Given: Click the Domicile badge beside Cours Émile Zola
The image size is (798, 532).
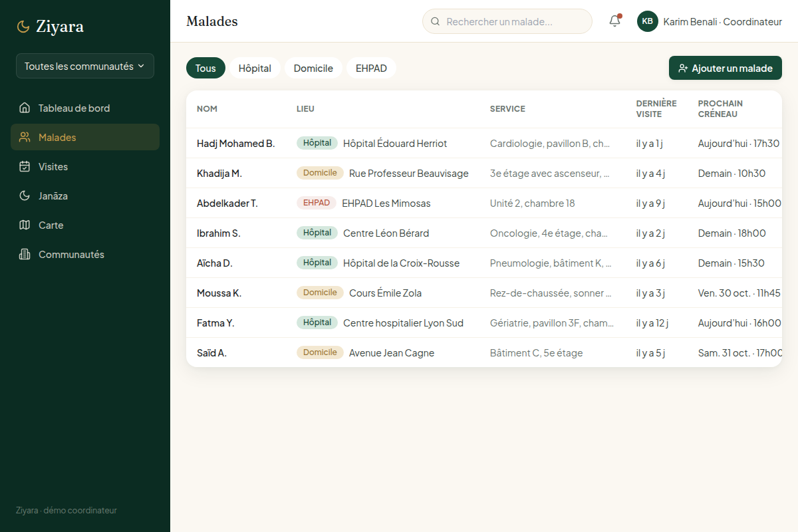Looking at the screenshot, I should (320, 293).
